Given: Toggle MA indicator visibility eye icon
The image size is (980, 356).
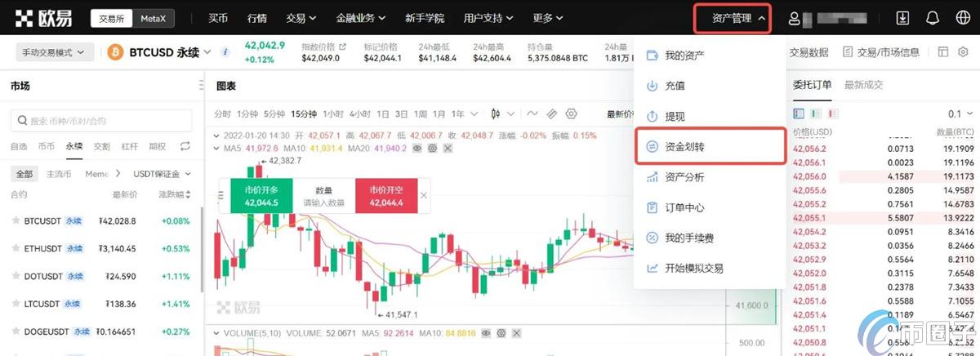Looking at the screenshot, I should click(417, 148).
